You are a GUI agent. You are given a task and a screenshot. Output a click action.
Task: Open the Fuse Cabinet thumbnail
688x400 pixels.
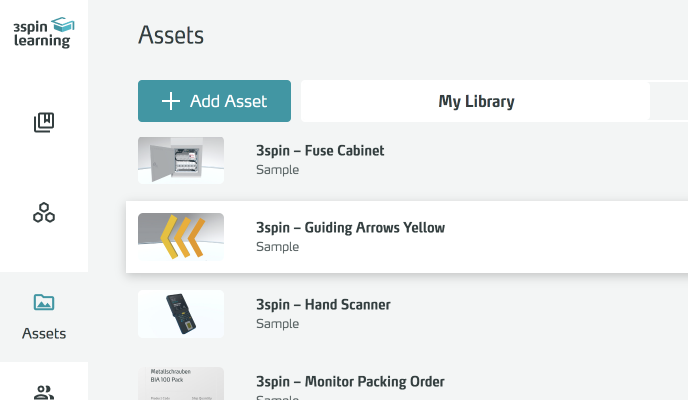[x=181, y=160]
